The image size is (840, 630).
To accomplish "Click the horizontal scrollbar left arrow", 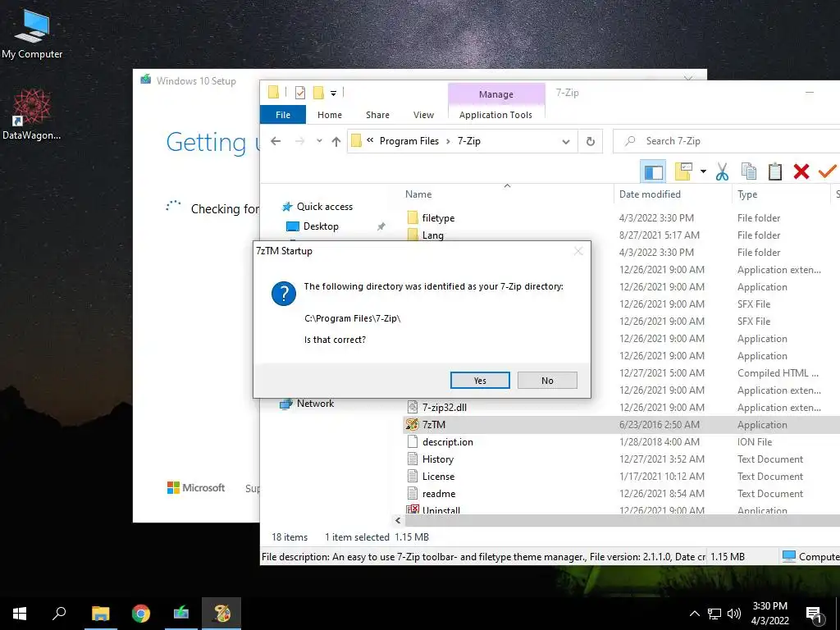I will pos(398,520).
